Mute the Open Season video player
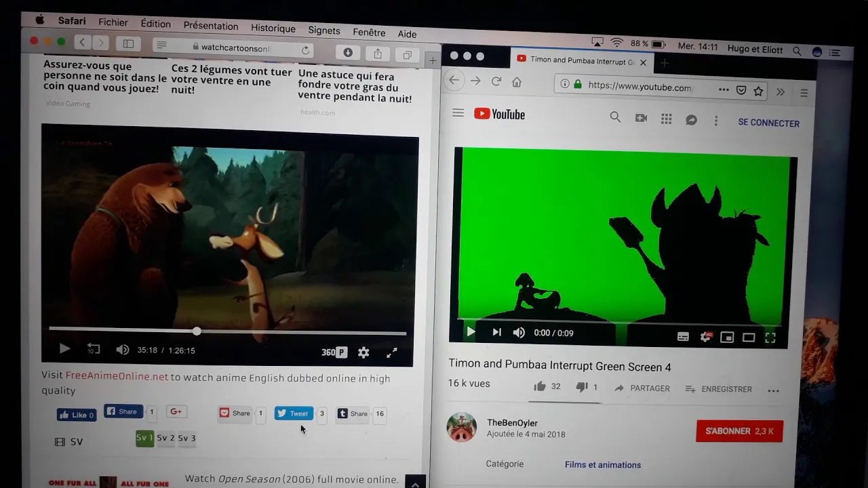 point(122,350)
